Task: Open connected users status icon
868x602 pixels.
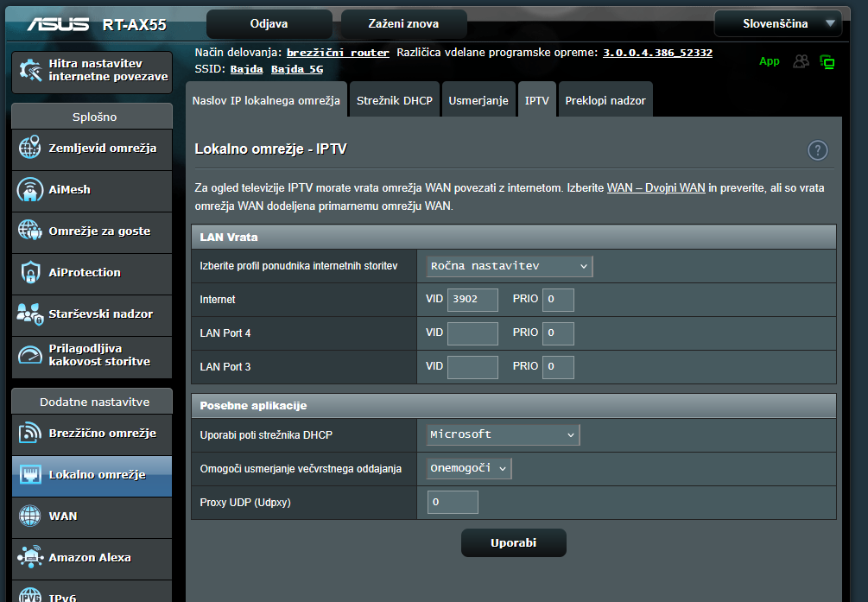Action: pos(801,61)
